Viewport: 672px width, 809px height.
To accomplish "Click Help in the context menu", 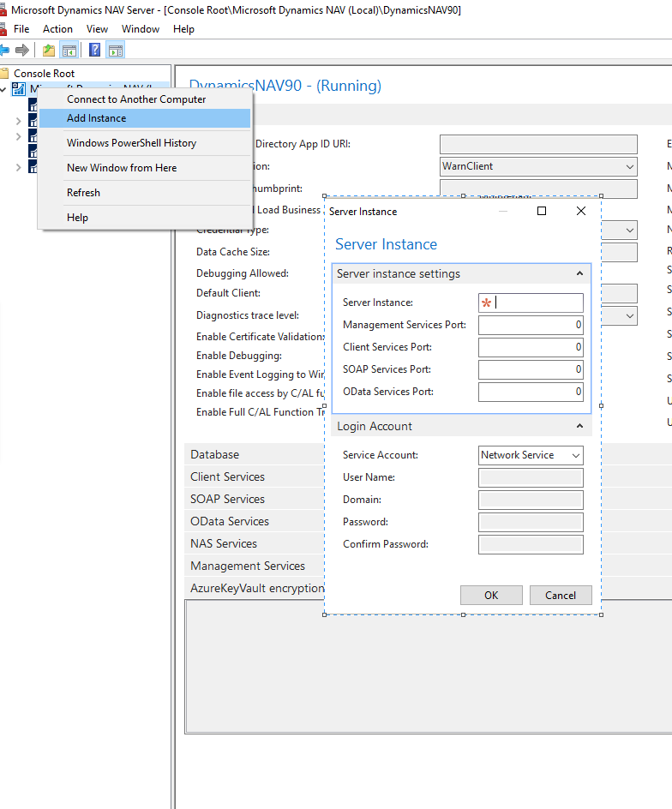I will coord(145,217).
